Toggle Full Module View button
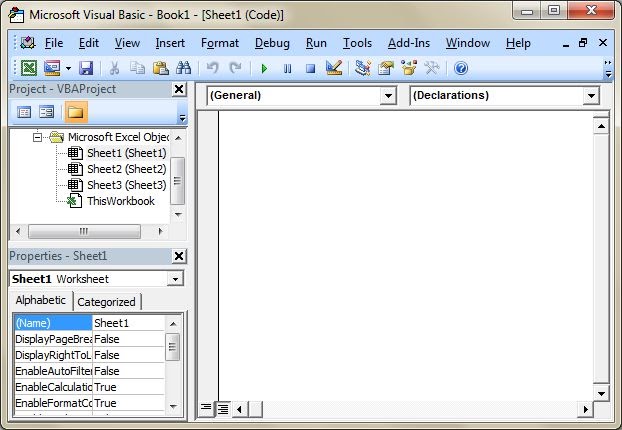 (x=223, y=409)
